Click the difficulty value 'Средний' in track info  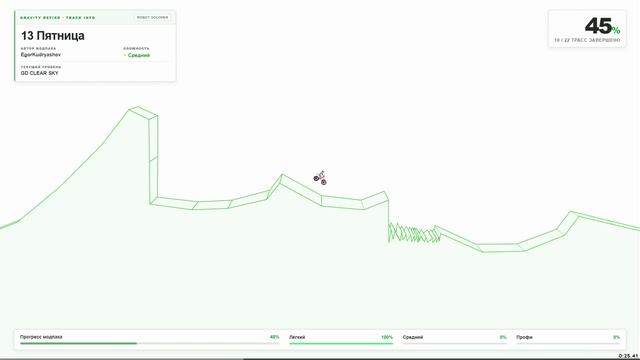[x=139, y=55]
